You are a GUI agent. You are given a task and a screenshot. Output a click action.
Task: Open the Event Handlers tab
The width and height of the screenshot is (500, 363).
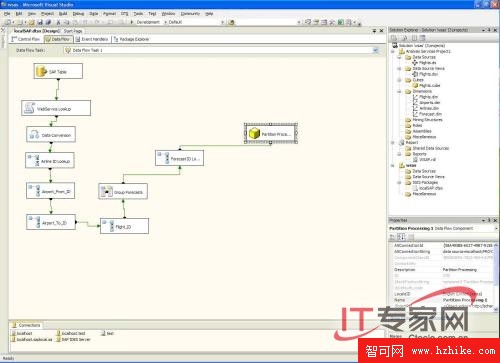pyautogui.click(x=92, y=39)
